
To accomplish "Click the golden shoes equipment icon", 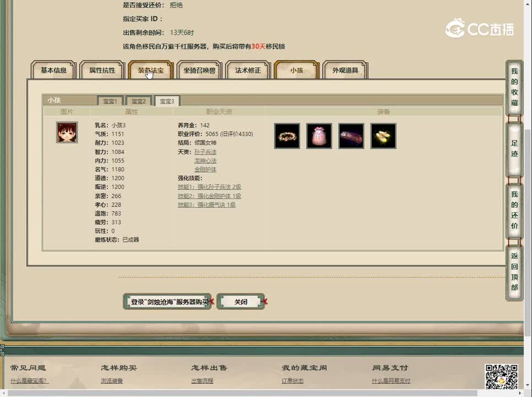I will click(x=383, y=136).
